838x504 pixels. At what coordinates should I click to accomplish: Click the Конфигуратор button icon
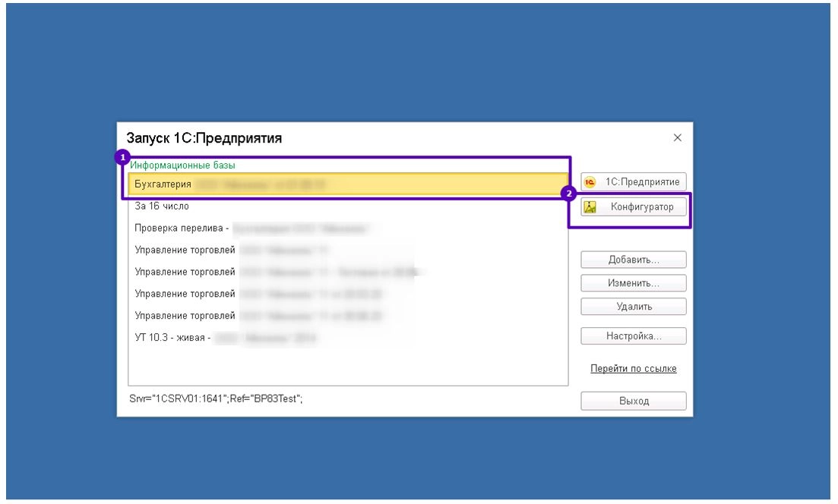590,207
